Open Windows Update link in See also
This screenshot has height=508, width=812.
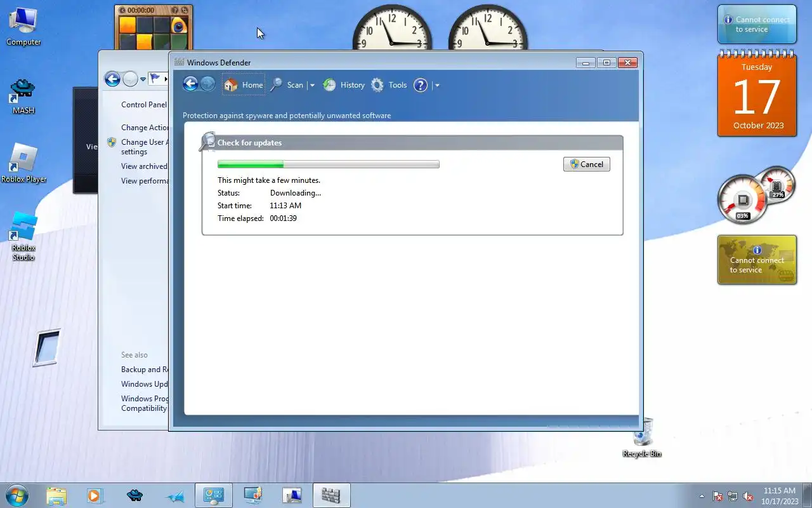(x=145, y=384)
